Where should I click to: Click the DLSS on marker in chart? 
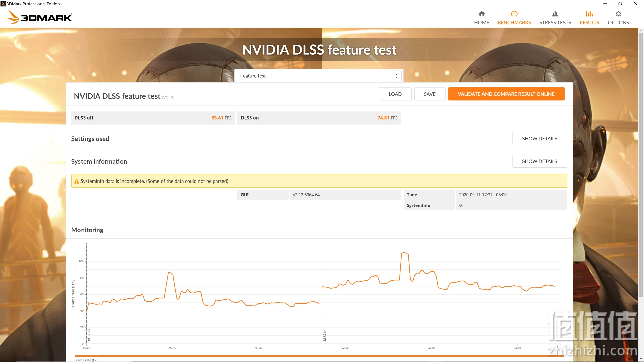[x=325, y=335]
